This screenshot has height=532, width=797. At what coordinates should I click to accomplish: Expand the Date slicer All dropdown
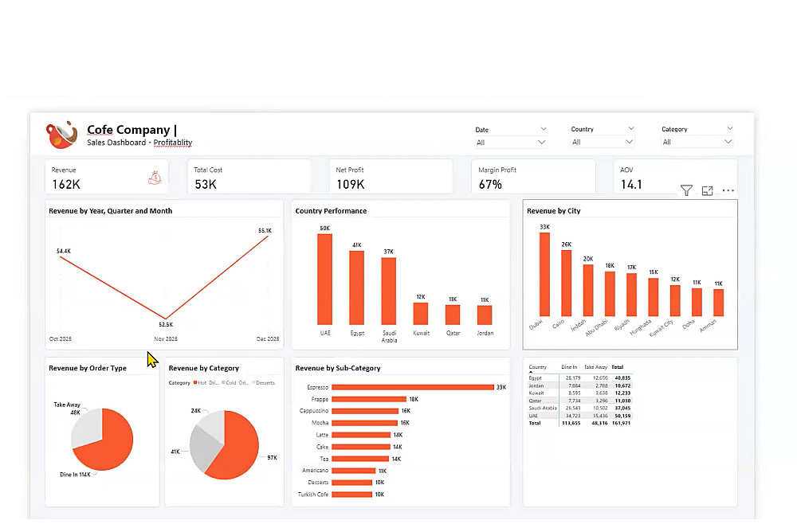click(x=510, y=143)
